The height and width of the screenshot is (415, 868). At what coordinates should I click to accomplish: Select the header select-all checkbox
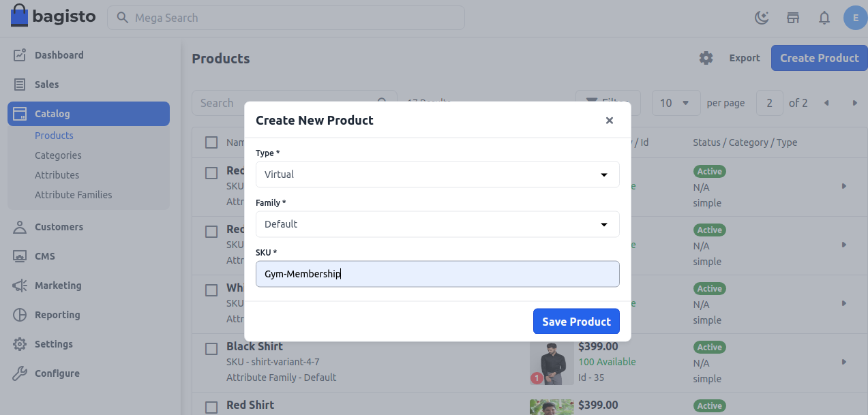(x=211, y=142)
